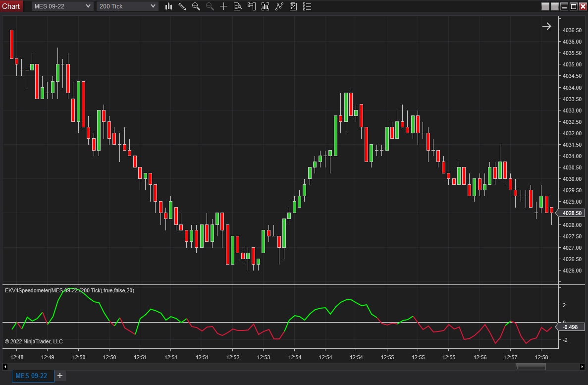Click the 12:52 time axis label
Image resolution: width=588 pixels, height=385 pixels.
(x=233, y=357)
